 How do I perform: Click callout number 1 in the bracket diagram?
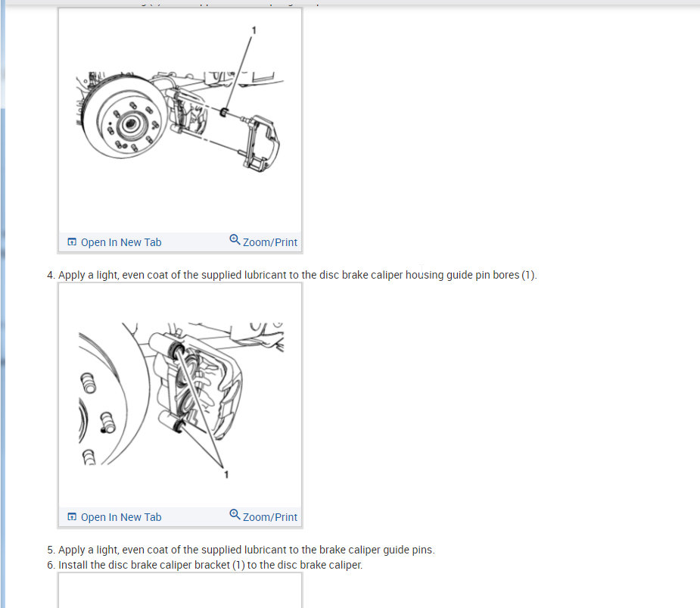254,30
